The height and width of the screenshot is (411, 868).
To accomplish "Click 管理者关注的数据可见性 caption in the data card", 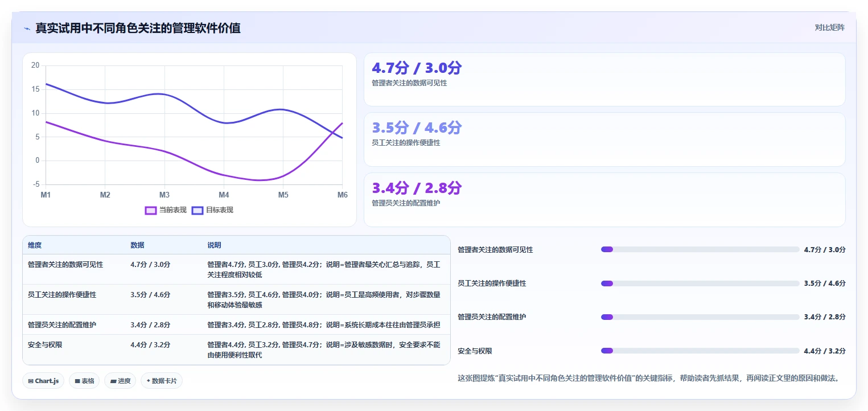I will [x=409, y=83].
